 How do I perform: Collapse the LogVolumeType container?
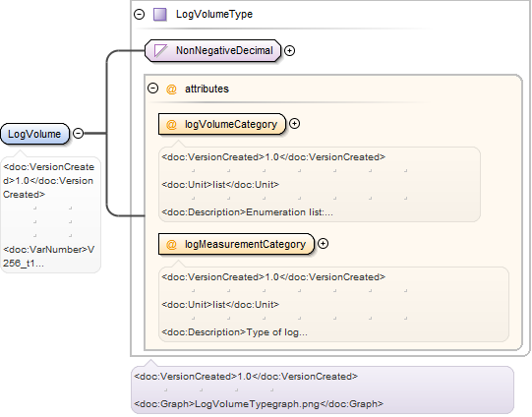[139, 14]
